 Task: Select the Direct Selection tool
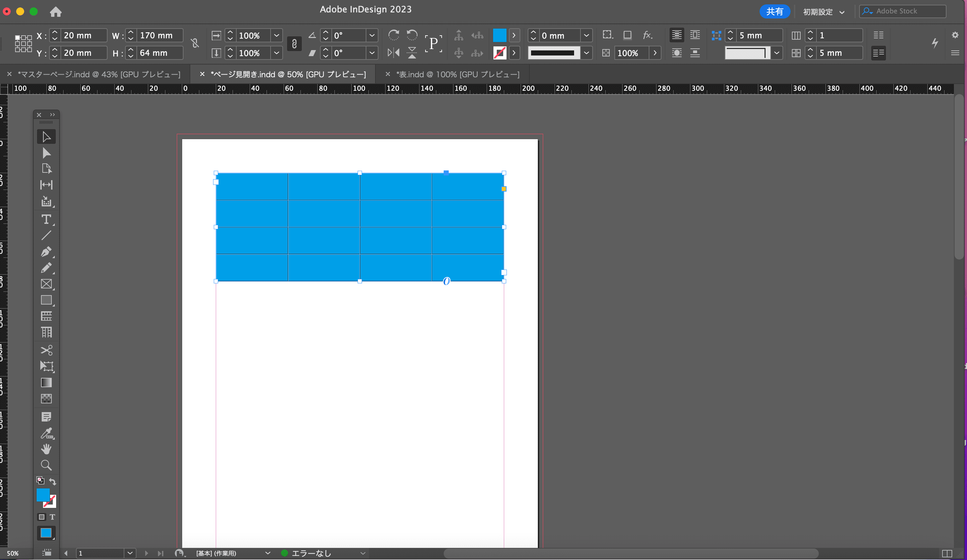tap(46, 153)
